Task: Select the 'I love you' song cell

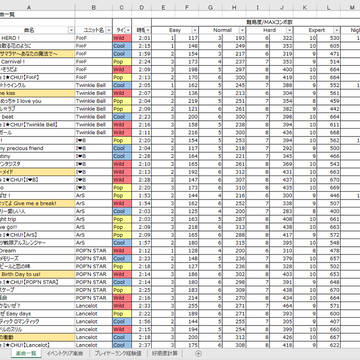Action: (37, 101)
